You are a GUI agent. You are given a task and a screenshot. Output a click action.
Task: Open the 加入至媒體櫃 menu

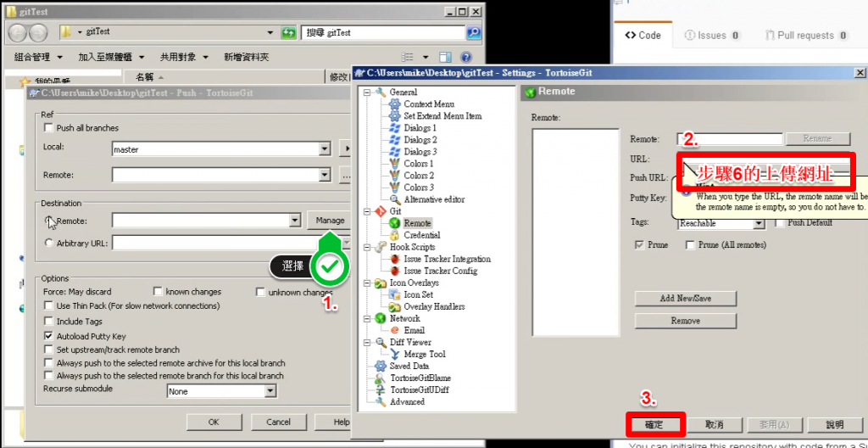[111, 57]
